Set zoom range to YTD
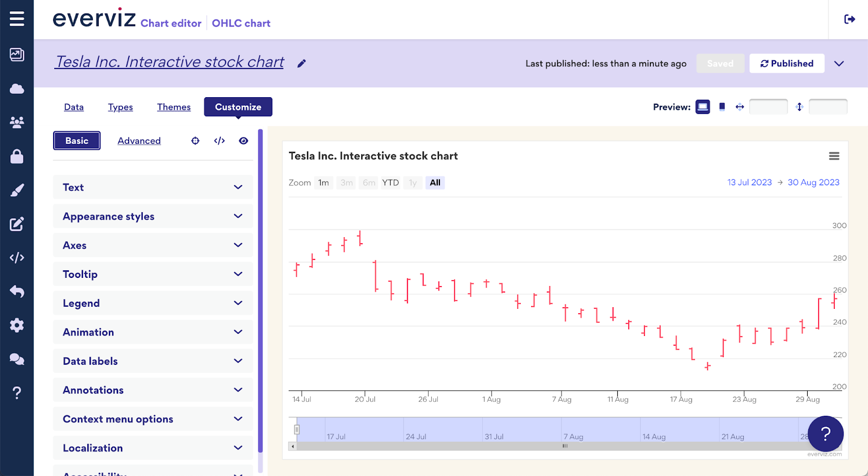Image resolution: width=868 pixels, height=476 pixels. pos(391,183)
